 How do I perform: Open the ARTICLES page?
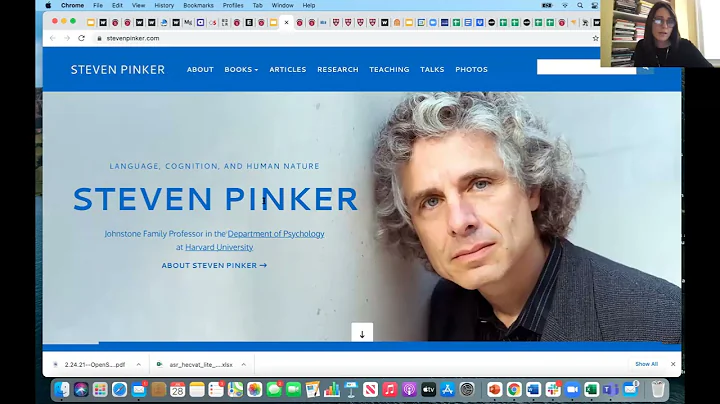(288, 70)
